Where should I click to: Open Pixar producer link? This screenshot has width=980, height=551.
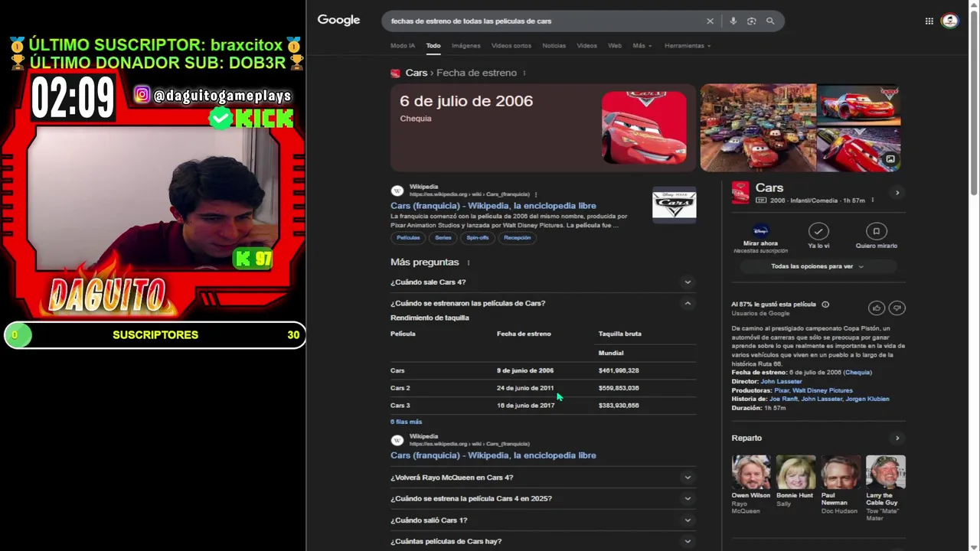(x=781, y=390)
